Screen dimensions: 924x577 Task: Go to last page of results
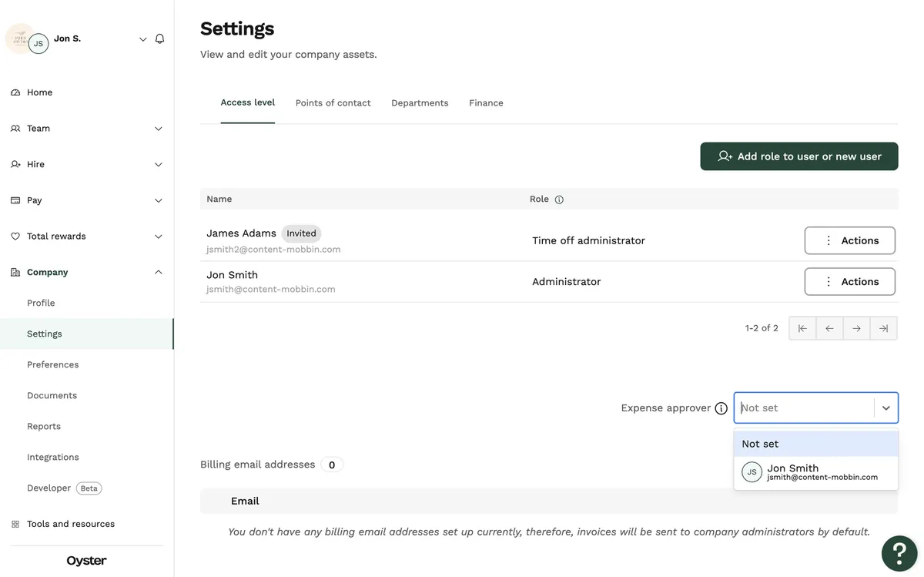883,328
